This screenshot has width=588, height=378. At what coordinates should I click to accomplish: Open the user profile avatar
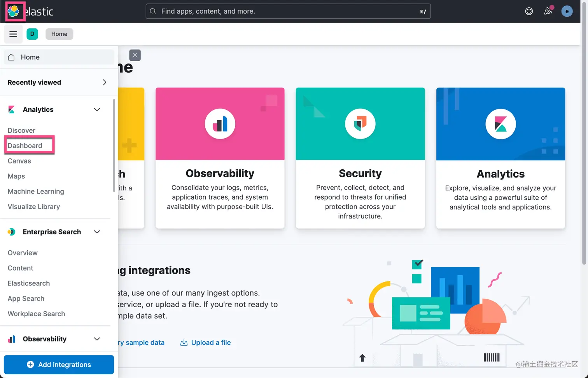(567, 11)
